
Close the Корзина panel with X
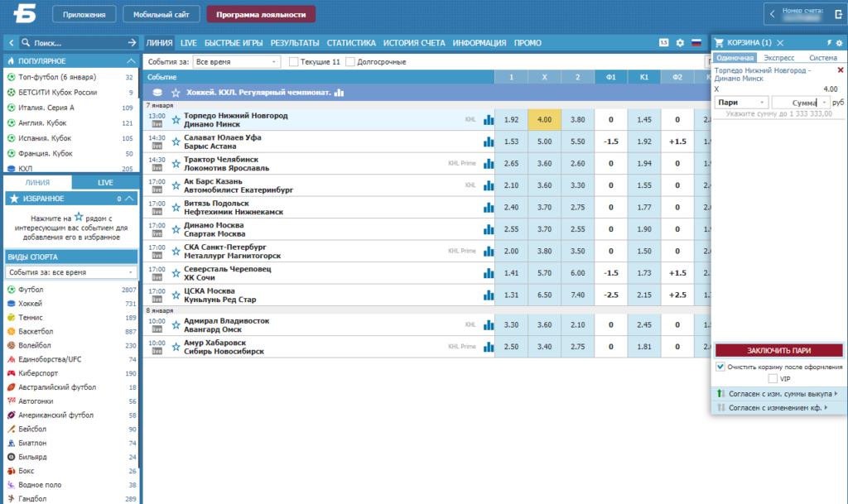pos(780,43)
